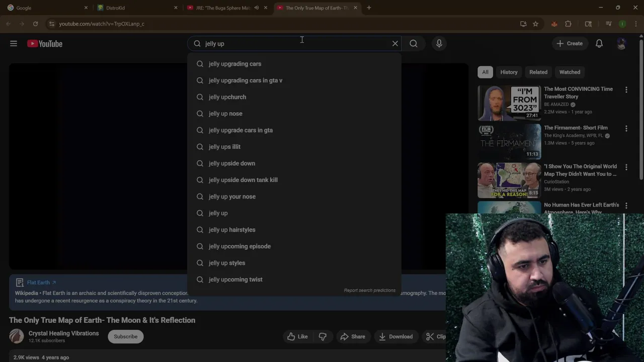
Task: Choose suggestion 'jelly up hairstyles'
Action: pyautogui.click(x=294, y=230)
